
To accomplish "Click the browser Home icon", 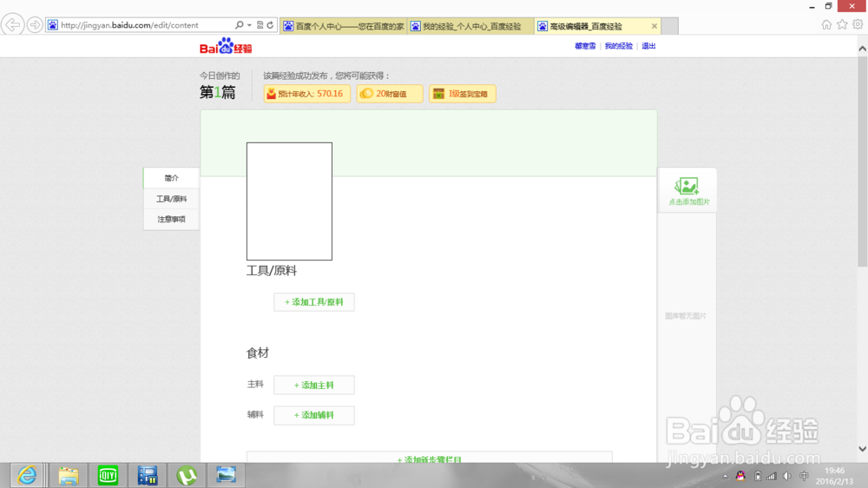I will [826, 24].
